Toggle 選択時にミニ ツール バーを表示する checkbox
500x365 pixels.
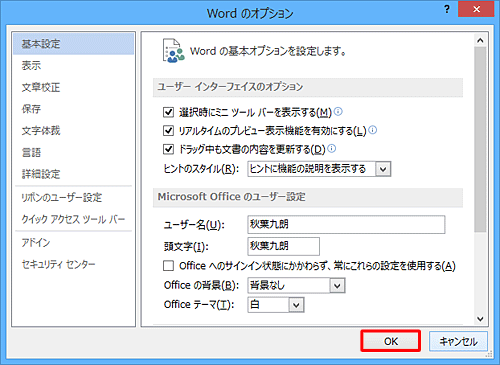[x=168, y=112]
